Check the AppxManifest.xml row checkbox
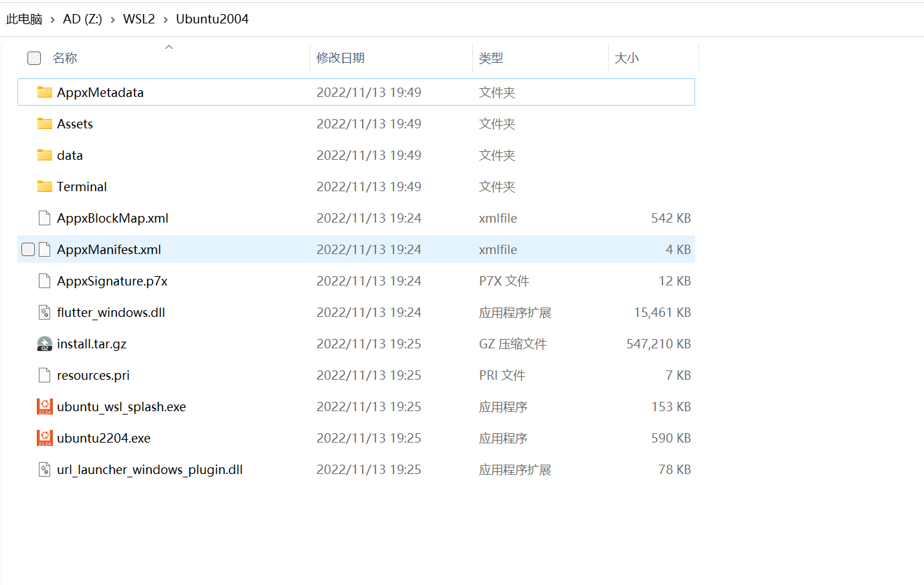This screenshot has height=585, width=924. pyautogui.click(x=28, y=249)
